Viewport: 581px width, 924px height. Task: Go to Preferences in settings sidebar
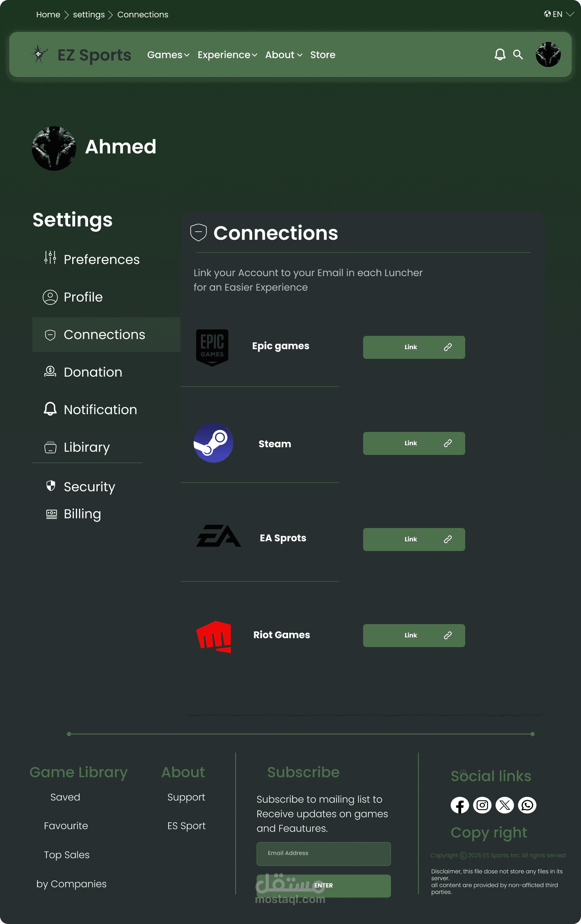101,259
